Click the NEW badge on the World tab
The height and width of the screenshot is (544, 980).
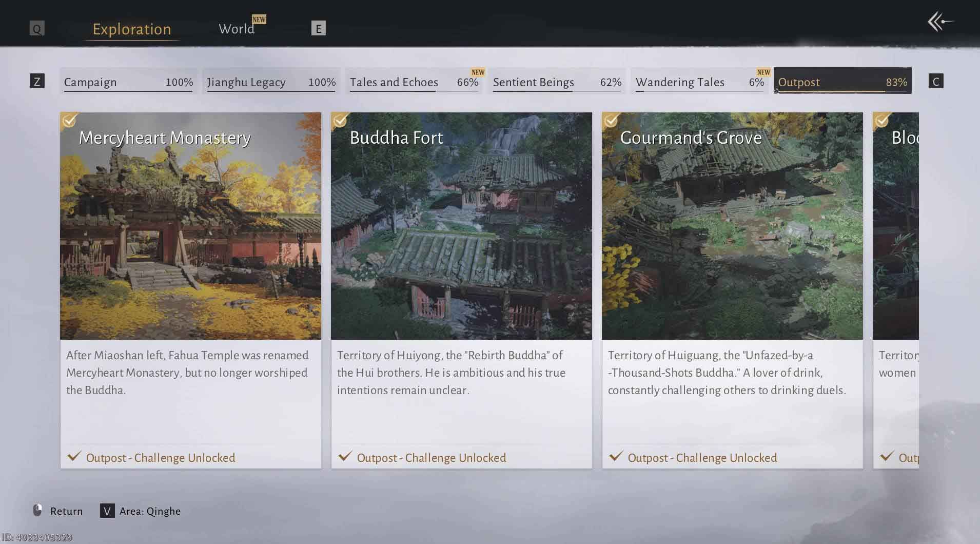click(x=259, y=20)
